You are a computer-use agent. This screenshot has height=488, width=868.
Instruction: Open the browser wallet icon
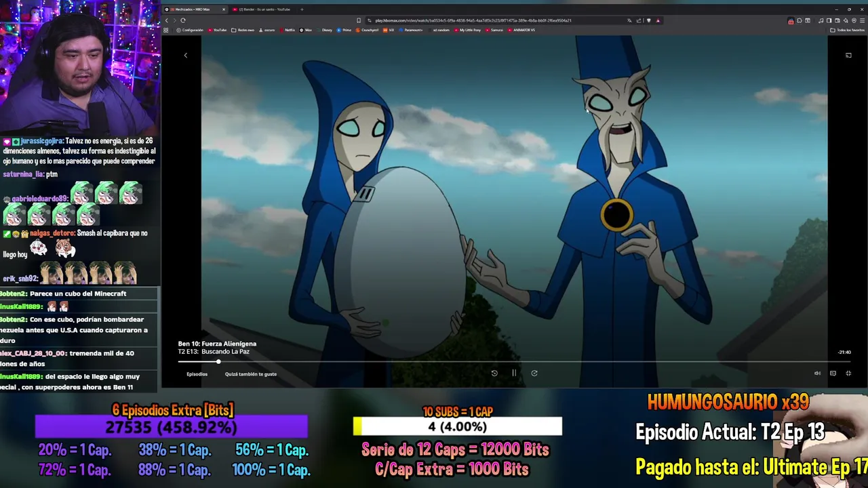click(x=837, y=20)
